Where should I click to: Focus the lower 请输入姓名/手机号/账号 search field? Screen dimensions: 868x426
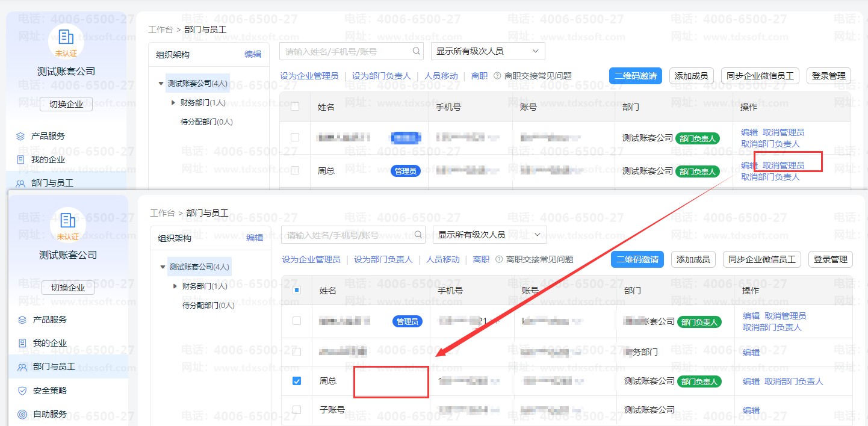click(348, 235)
